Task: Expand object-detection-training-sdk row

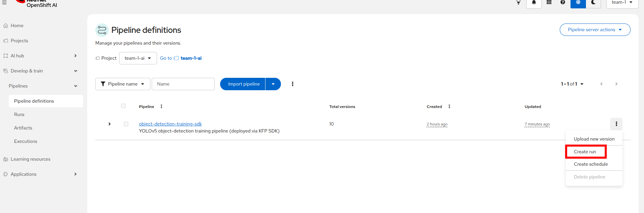Action: click(x=109, y=124)
